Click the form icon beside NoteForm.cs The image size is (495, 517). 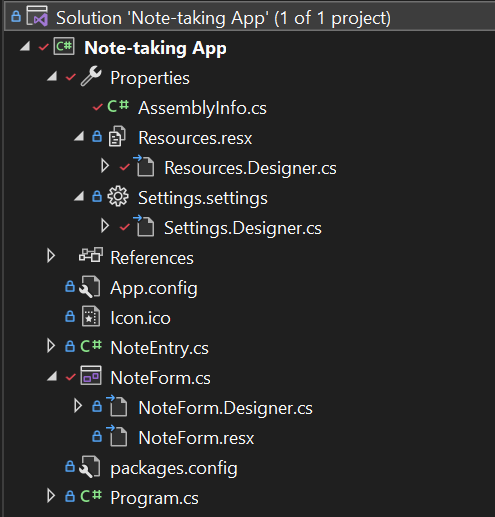point(91,376)
